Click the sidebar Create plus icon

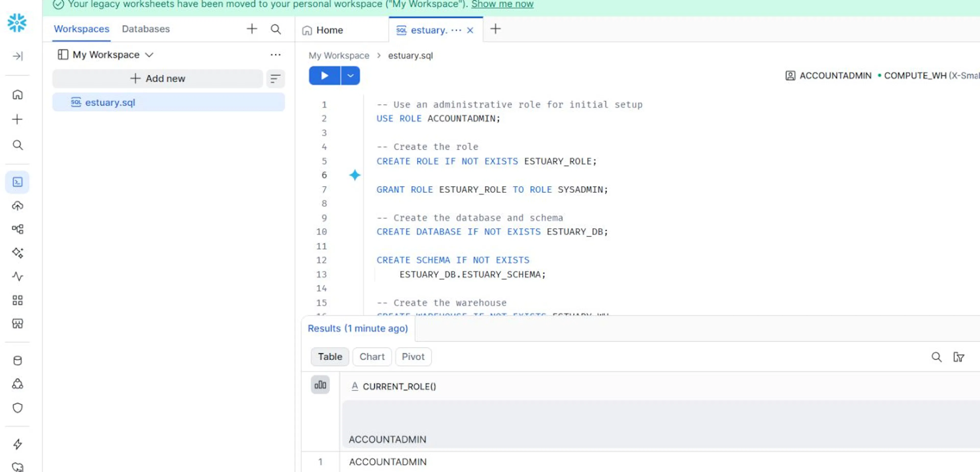[x=17, y=119]
